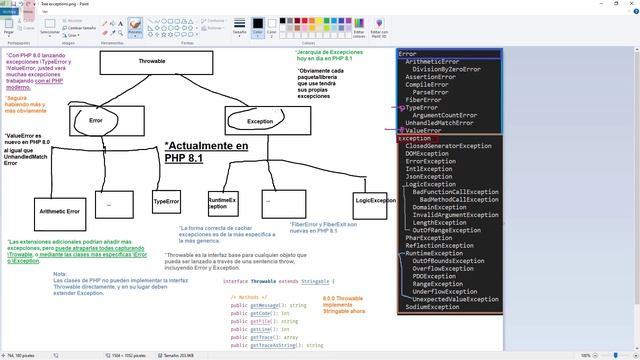Pick the dark red color swatch
Viewport: 640px width, 360px height.
[x=297, y=21]
